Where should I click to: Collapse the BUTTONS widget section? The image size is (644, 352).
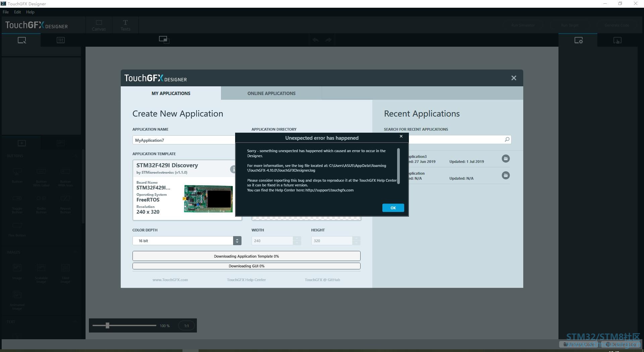[x=76, y=156]
